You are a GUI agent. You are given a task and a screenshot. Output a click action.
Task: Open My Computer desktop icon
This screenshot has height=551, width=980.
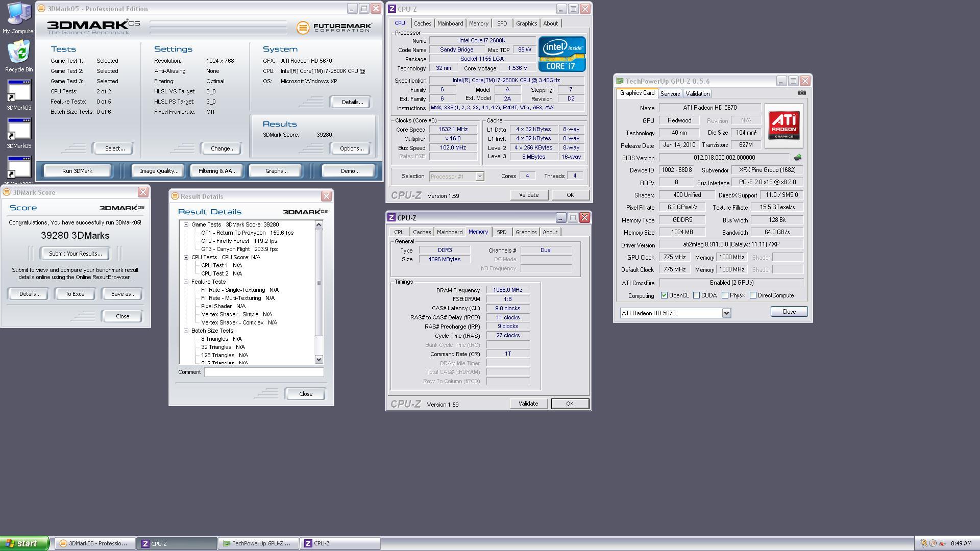click(18, 17)
